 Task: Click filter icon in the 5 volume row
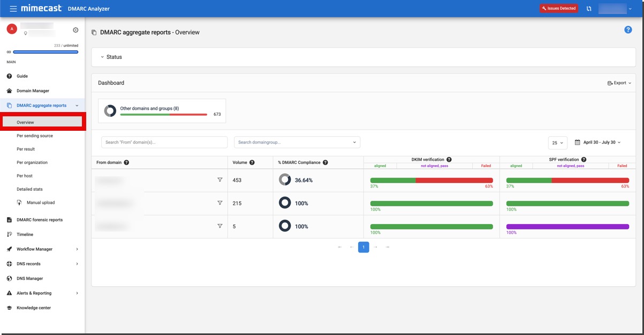[x=219, y=226]
